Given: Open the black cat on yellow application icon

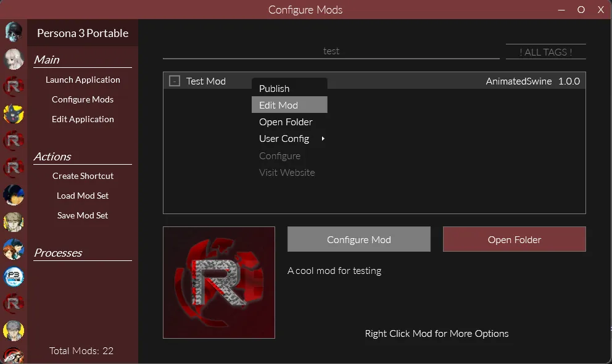Looking at the screenshot, I should pos(14,114).
